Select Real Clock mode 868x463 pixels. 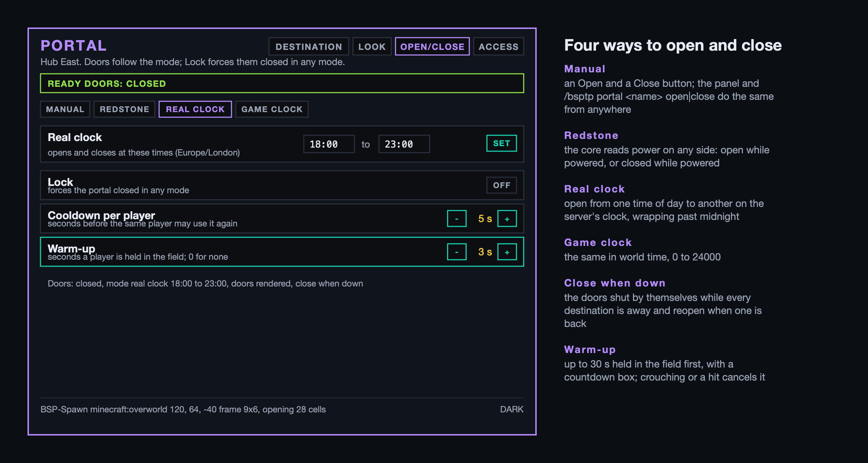point(195,109)
